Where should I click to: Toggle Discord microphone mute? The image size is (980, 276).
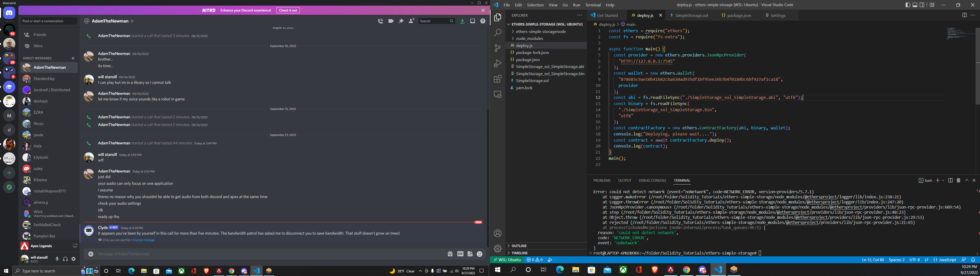coord(57,259)
